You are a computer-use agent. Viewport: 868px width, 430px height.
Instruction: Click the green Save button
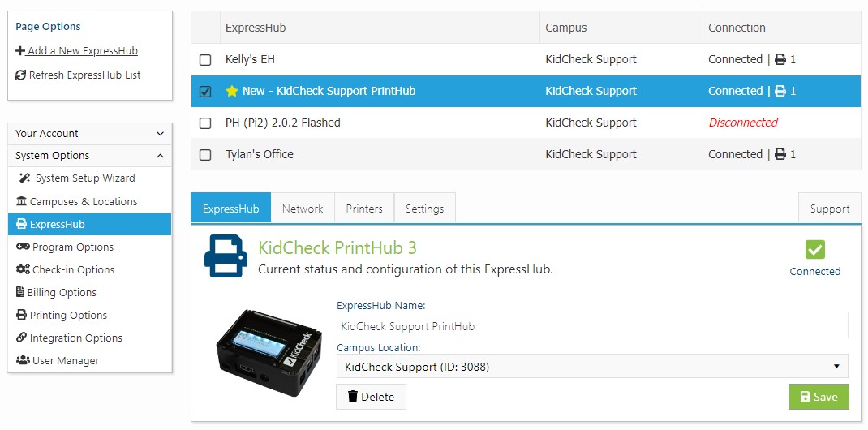coord(819,397)
